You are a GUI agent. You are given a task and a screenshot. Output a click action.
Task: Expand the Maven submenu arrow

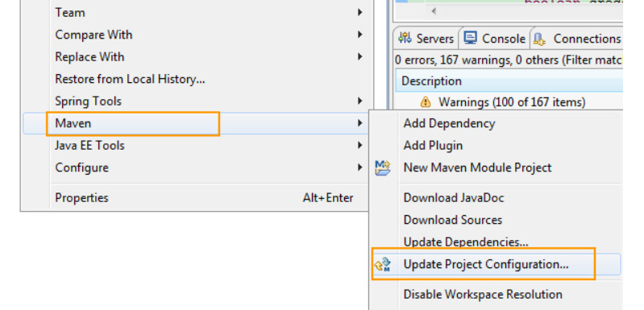[x=359, y=123]
